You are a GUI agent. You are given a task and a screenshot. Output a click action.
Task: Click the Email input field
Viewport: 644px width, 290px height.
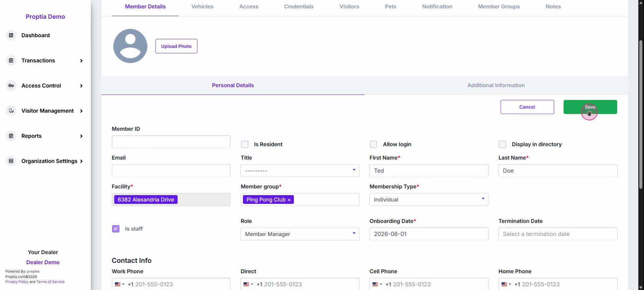[x=171, y=171]
